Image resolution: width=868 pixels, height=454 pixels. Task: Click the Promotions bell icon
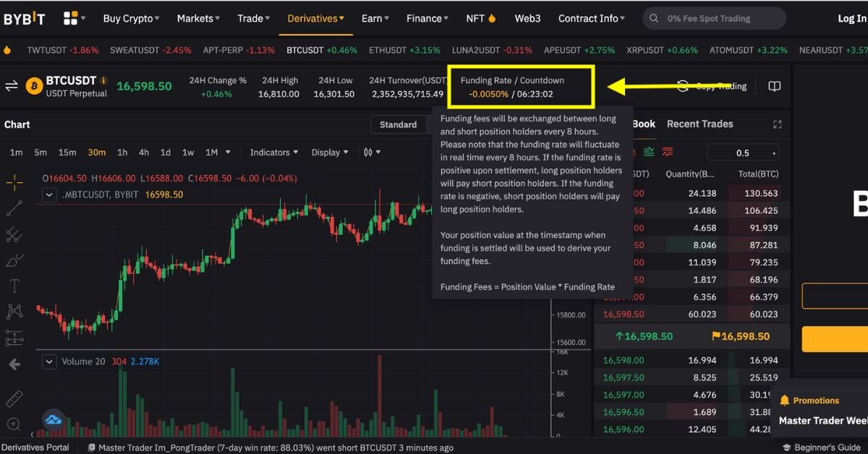pyautogui.click(x=785, y=401)
